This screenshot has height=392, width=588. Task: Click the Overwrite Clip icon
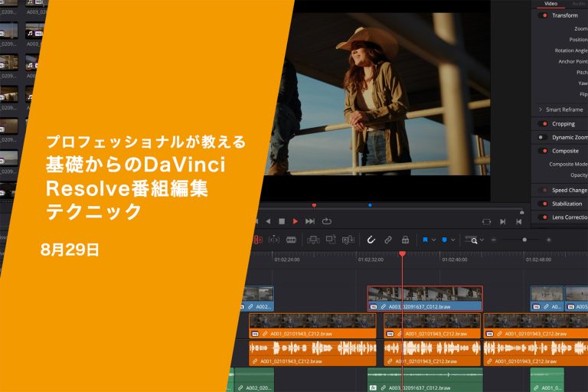pyautogui.click(x=331, y=240)
